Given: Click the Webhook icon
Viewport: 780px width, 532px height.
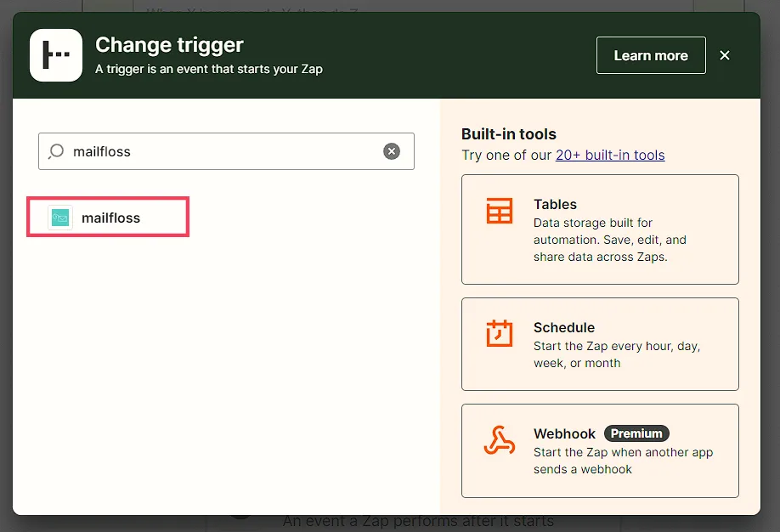Looking at the screenshot, I should click(500, 440).
